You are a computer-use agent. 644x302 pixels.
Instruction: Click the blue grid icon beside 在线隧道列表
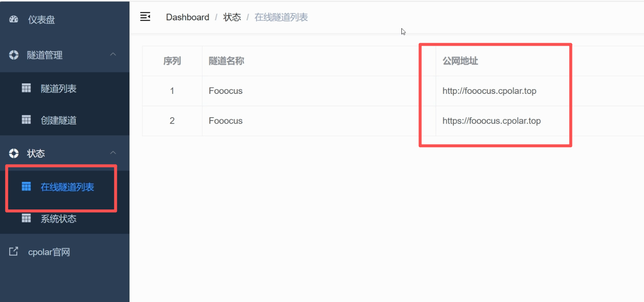click(26, 187)
